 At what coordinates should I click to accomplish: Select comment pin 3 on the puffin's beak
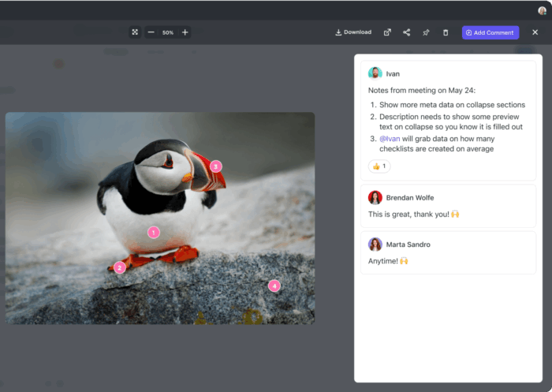[215, 166]
